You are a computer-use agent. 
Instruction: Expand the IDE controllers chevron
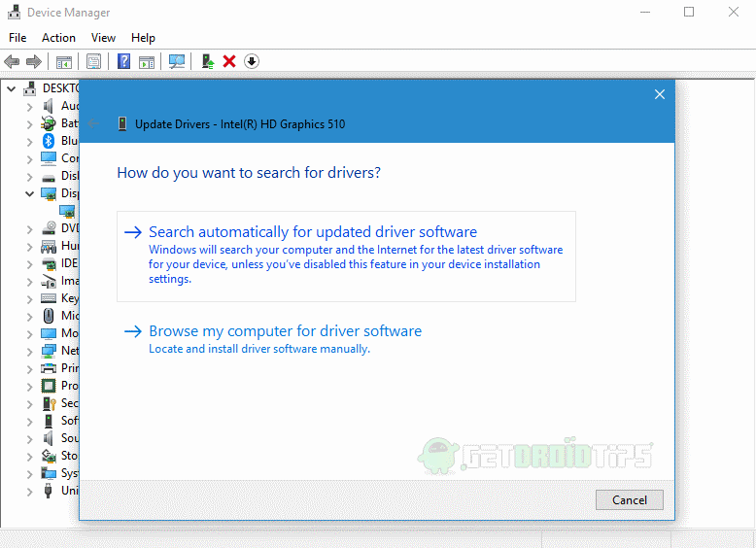tap(29, 264)
